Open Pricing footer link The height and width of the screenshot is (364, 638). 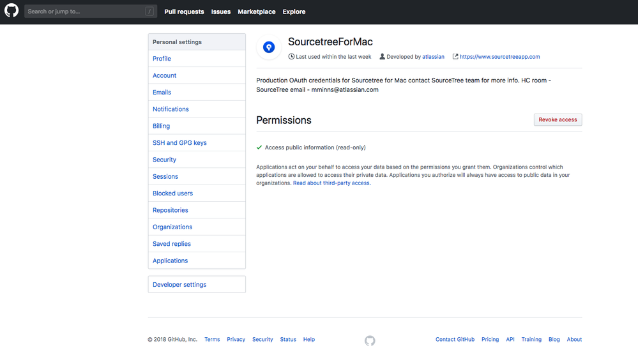click(x=490, y=339)
